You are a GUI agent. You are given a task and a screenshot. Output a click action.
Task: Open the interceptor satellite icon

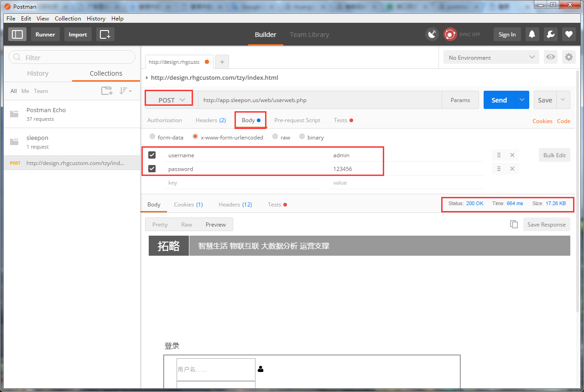pyautogui.click(x=432, y=34)
